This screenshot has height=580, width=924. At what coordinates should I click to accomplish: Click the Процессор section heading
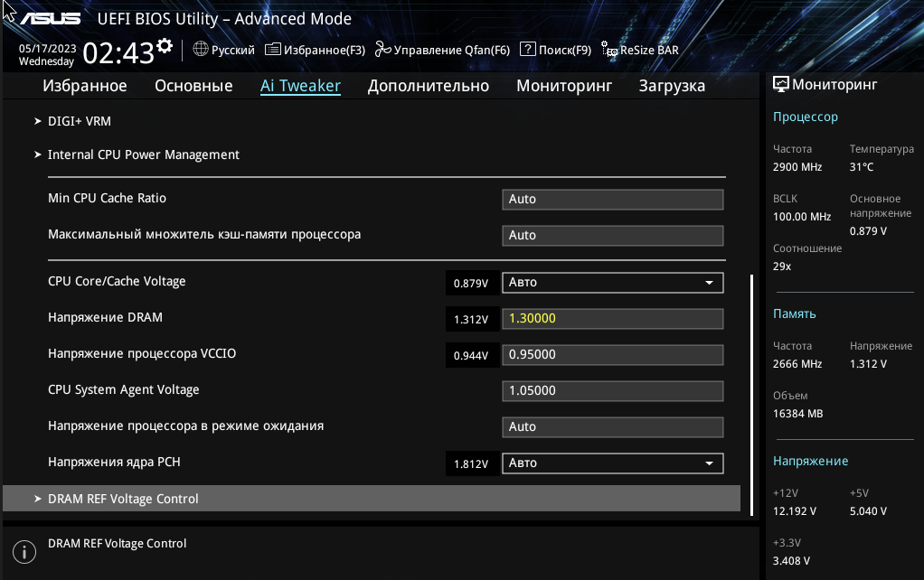[806, 117]
